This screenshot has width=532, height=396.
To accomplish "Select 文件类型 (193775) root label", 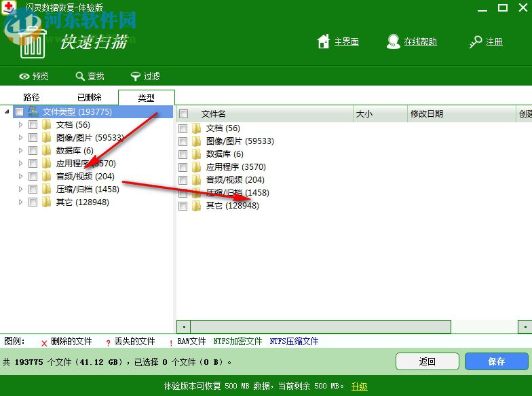I will (77, 111).
